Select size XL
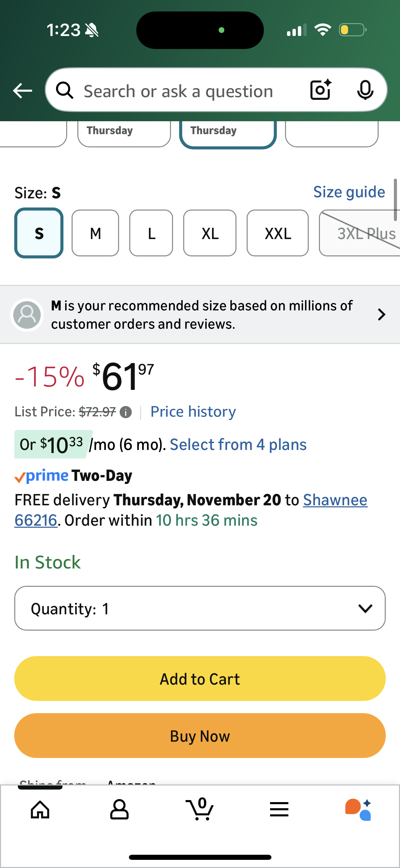The image size is (400, 868). (210, 233)
